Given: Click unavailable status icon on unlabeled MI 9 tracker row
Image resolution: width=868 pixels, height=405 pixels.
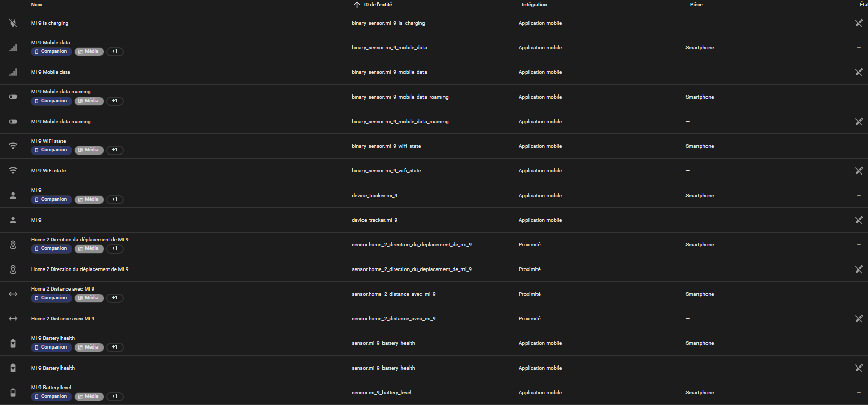Looking at the screenshot, I should coord(859,220).
